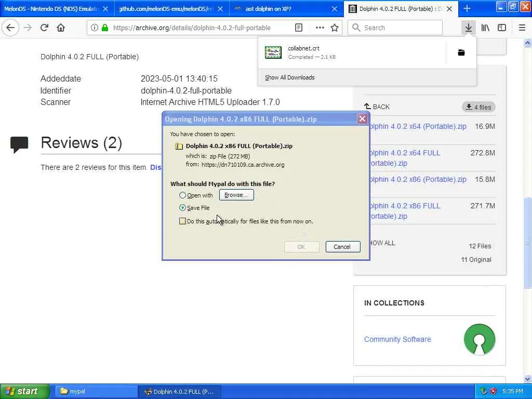Close the MelonDS tab
This screenshot has width=532, height=399.
[x=105, y=9]
